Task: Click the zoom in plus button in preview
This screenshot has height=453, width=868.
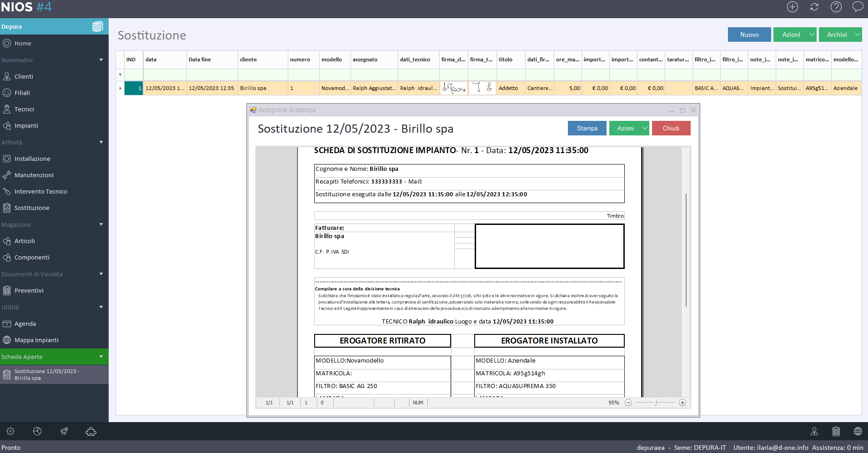Action: [682, 403]
